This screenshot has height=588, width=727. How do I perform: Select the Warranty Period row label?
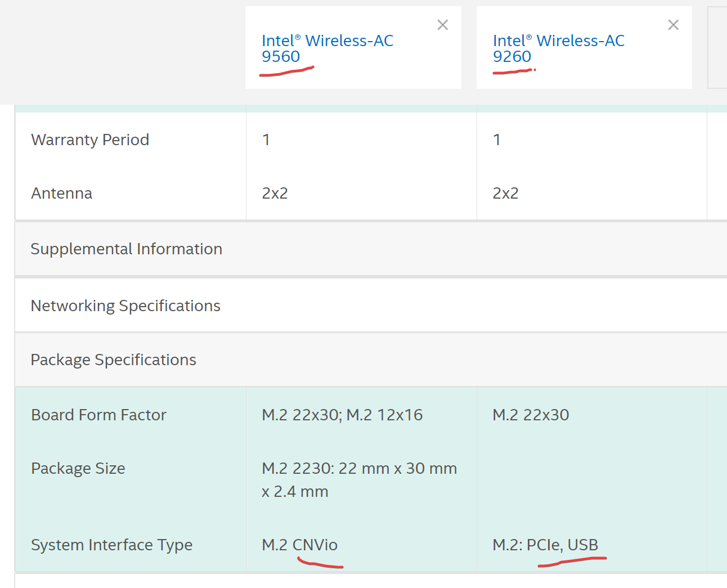[90, 140]
